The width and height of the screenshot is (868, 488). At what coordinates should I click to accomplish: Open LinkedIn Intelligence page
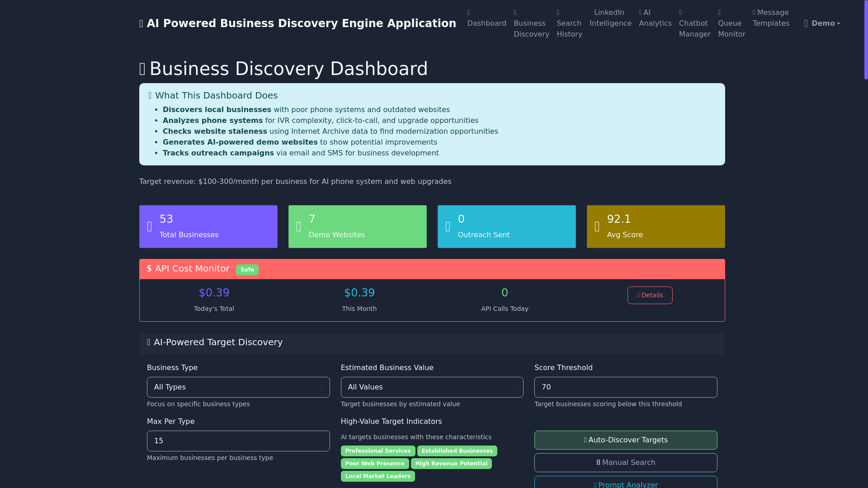coord(610,18)
